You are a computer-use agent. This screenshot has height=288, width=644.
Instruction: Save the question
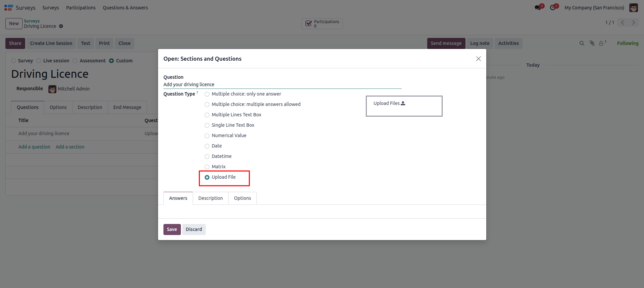coord(172,229)
